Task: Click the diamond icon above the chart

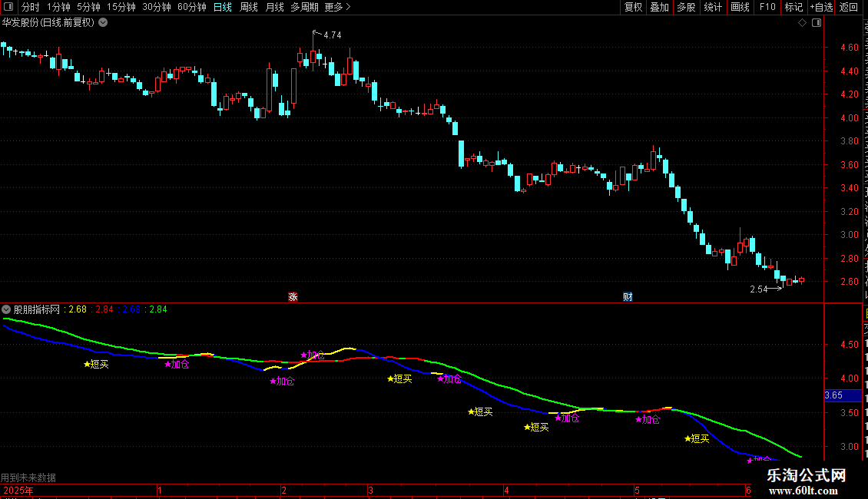Action: [802, 23]
